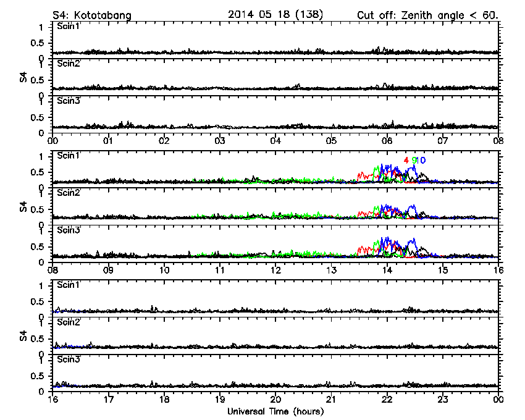The image size is (525, 420).
Task: Click the '20' hour tick label
Action: [275, 399]
